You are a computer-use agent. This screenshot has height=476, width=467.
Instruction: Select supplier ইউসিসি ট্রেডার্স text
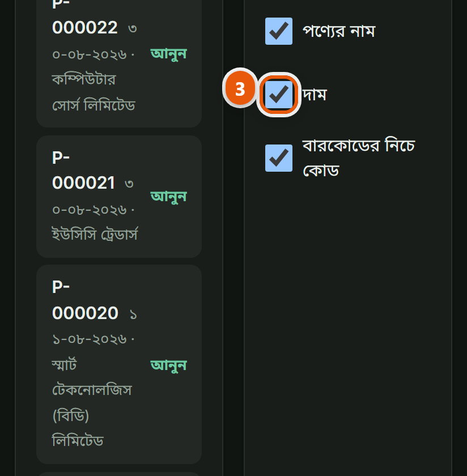tap(95, 235)
